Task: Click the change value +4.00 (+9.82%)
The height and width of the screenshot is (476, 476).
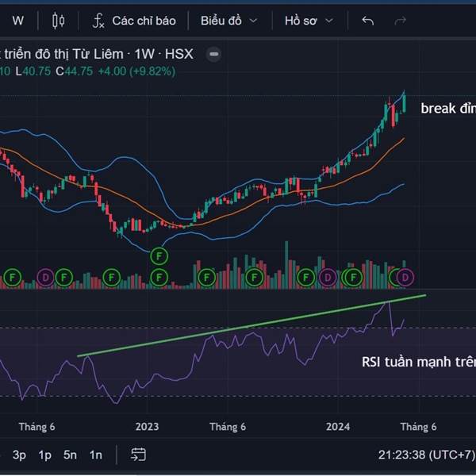Action: [x=136, y=71]
